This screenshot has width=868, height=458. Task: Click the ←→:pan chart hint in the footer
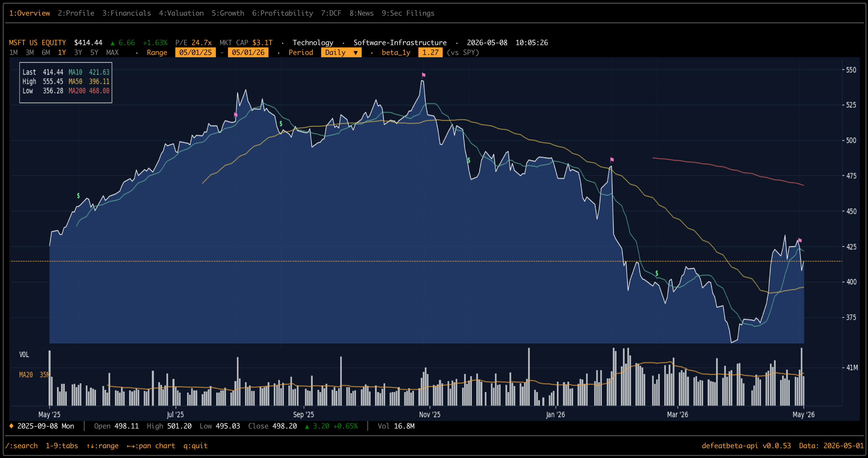pos(151,446)
